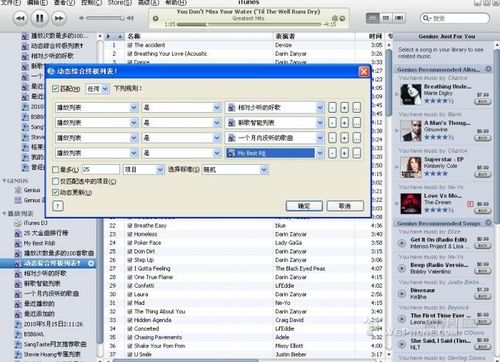The height and width of the screenshot is (362, 500).
Task: Switch to grid view
Action: point(386,18)
